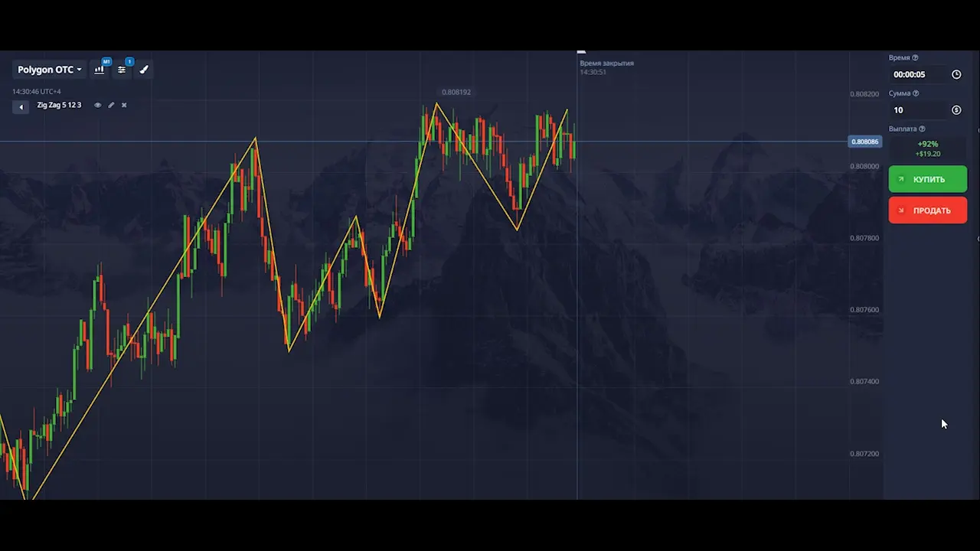Click the help icon next to Выплата
The height and width of the screenshot is (551, 980).
(x=922, y=129)
